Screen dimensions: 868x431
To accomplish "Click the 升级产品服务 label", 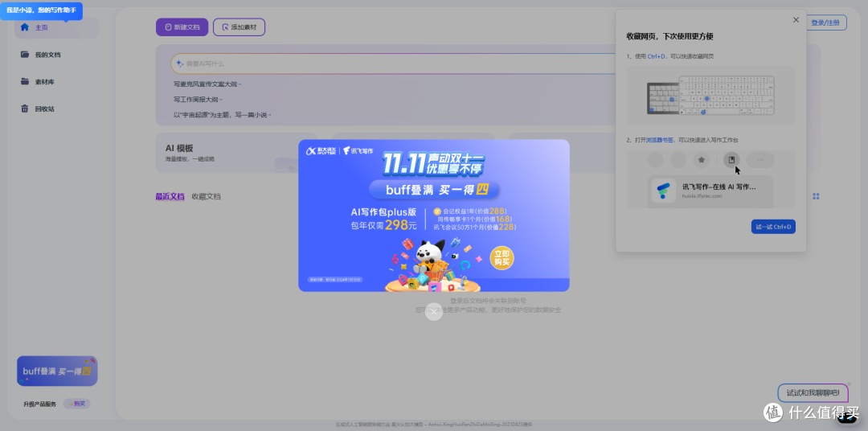I will 40,404.
